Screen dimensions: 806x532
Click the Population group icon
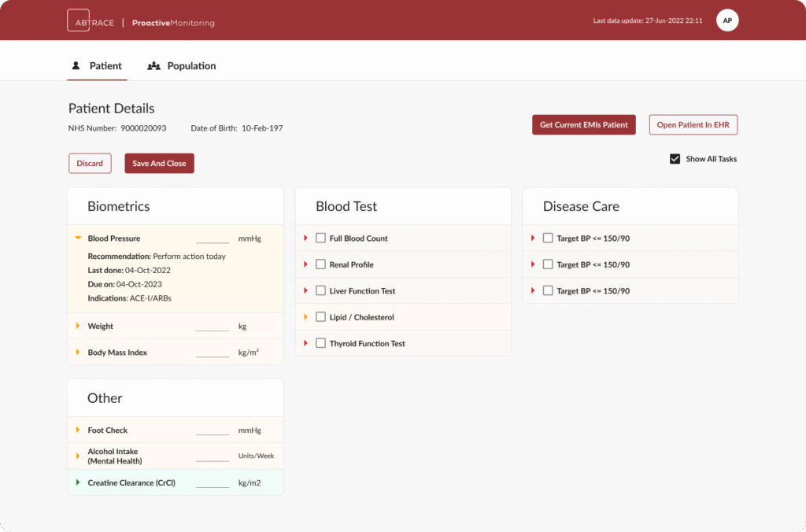pyautogui.click(x=154, y=66)
